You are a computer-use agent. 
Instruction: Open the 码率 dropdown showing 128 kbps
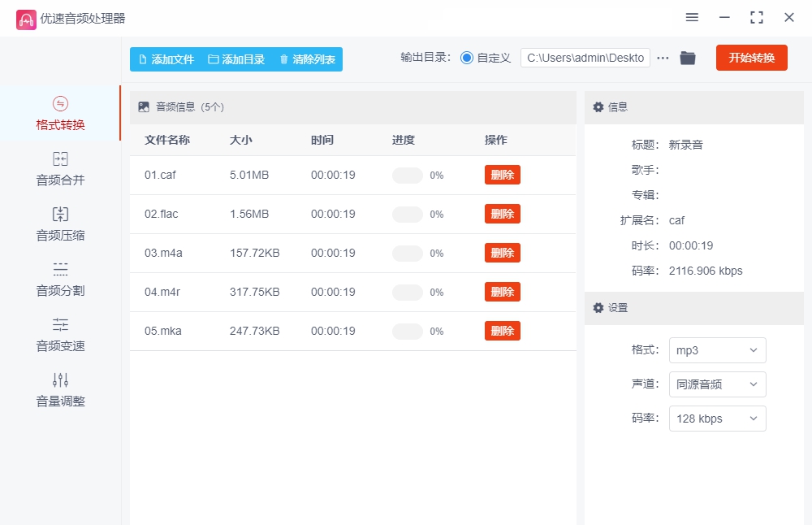tap(717, 419)
